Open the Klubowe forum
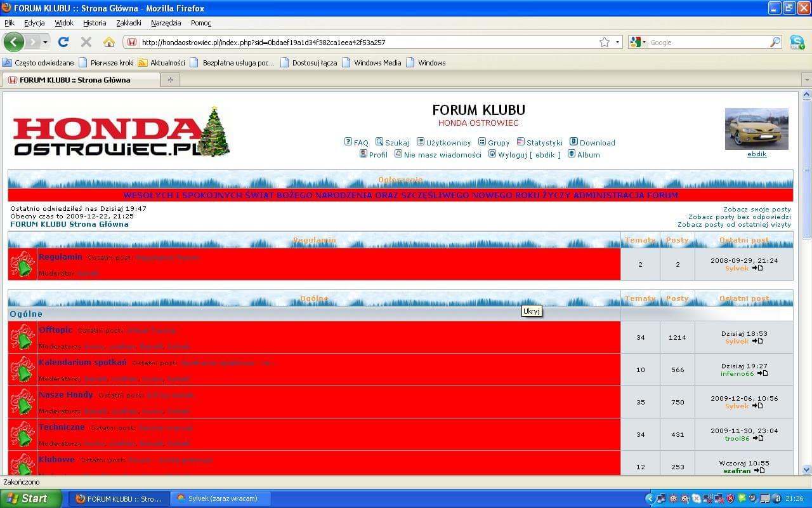This screenshot has width=812, height=508. [56, 460]
